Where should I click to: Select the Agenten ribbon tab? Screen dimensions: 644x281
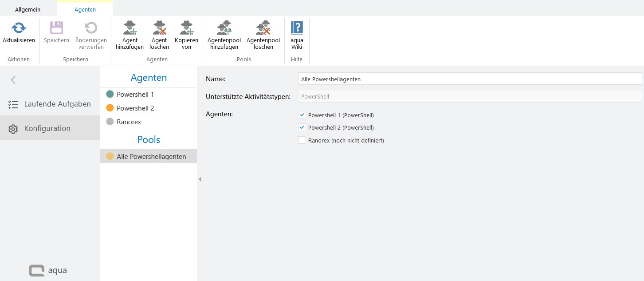point(85,9)
